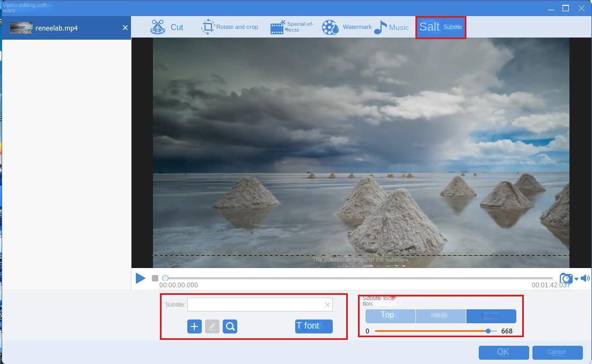The image size is (592, 364).
Task: Expand the snapshot options dropdown arrow
Action: click(575, 279)
